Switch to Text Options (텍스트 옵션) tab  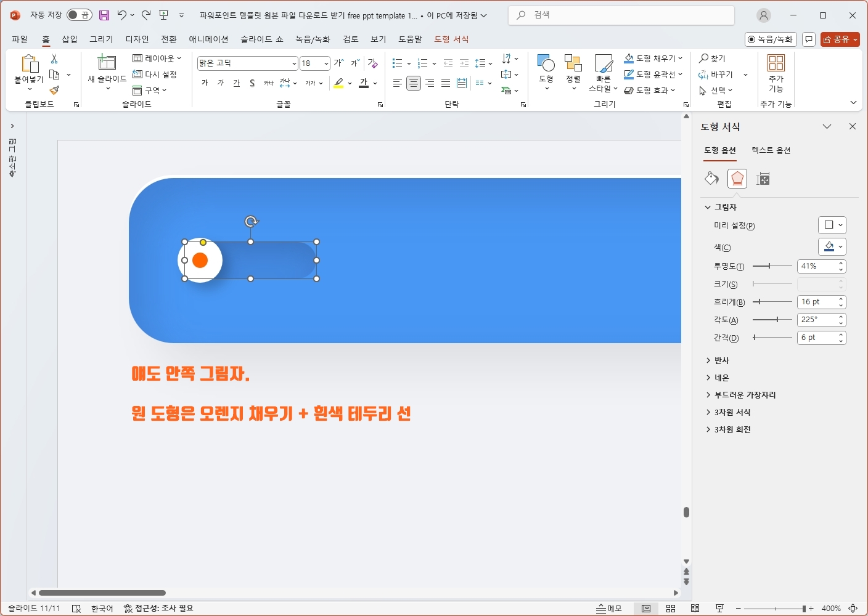(x=771, y=150)
